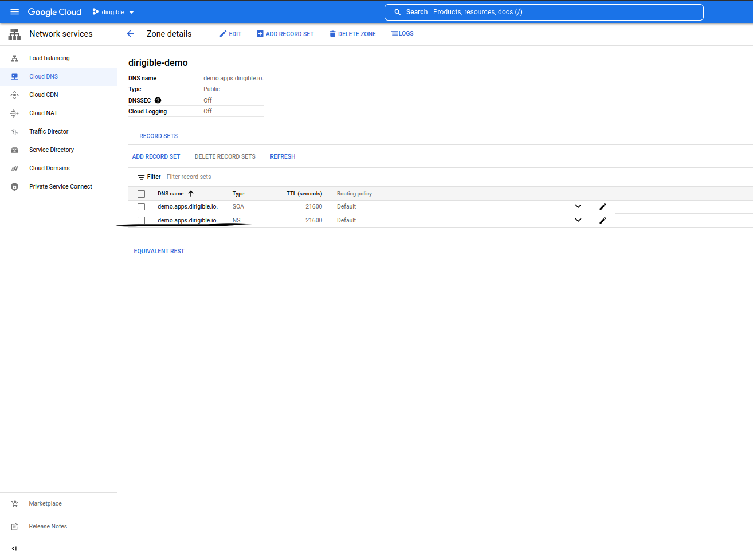Click the Private Service Connect shield icon
The height and width of the screenshot is (560, 753).
click(15, 187)
